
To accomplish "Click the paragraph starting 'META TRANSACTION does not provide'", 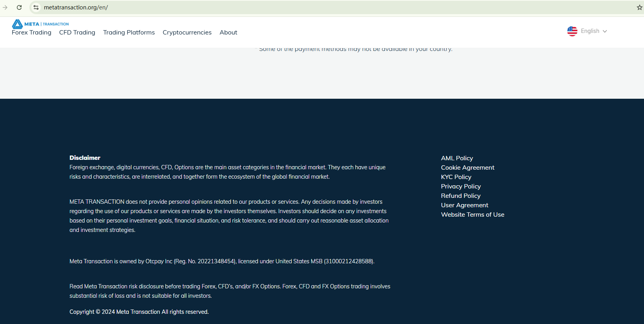I will pos(229,216).
